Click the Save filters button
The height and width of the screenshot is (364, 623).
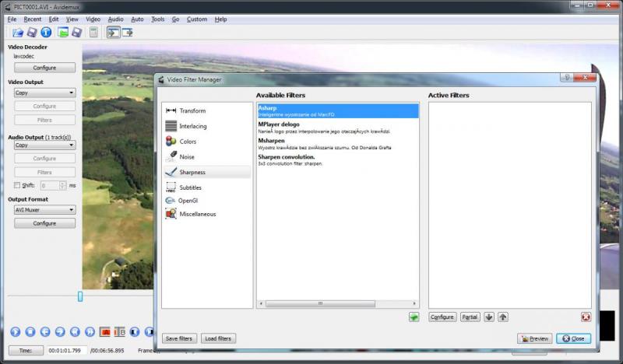tap(179, 338)
